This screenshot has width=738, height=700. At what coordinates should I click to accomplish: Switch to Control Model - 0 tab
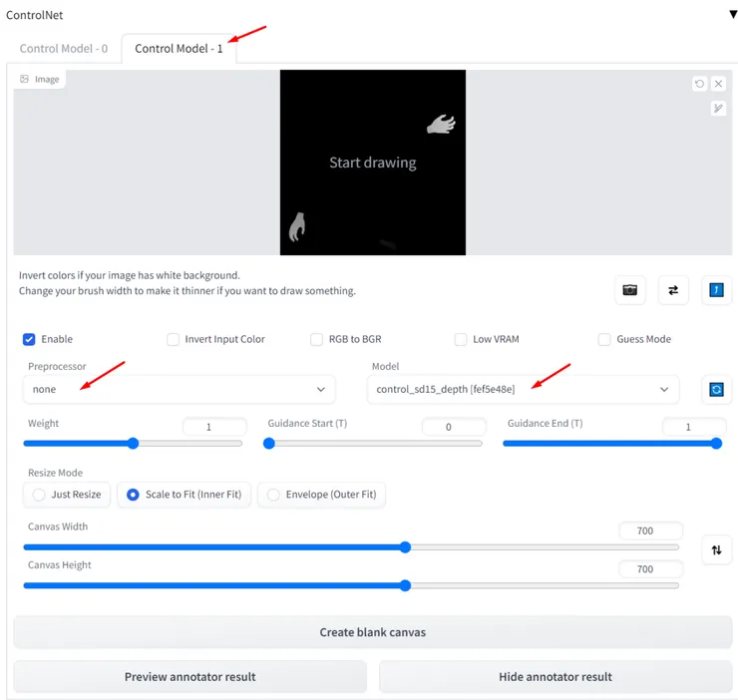64,49
